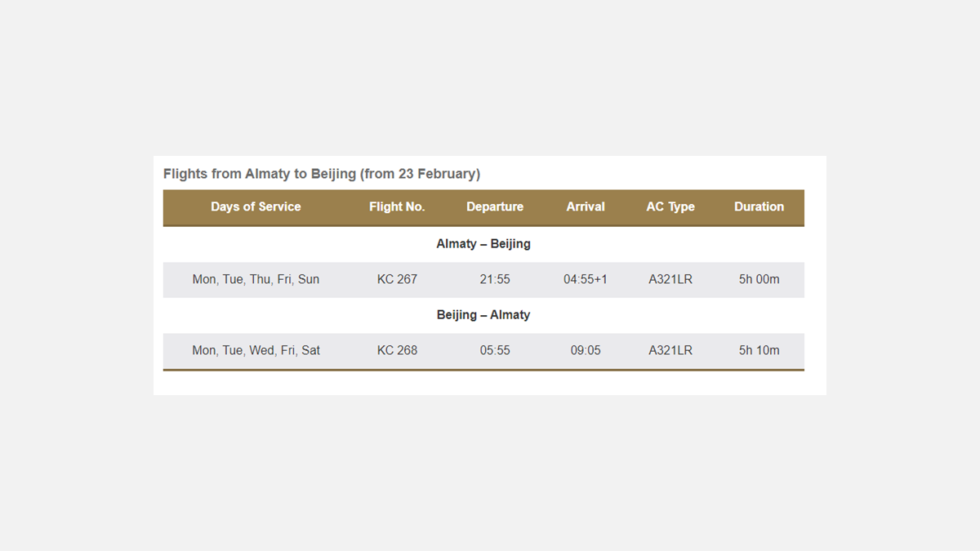Click the 09:05 arrival time
Viewport: 980px width, 551px height.
pyautogui.click(x=586, y=350)
